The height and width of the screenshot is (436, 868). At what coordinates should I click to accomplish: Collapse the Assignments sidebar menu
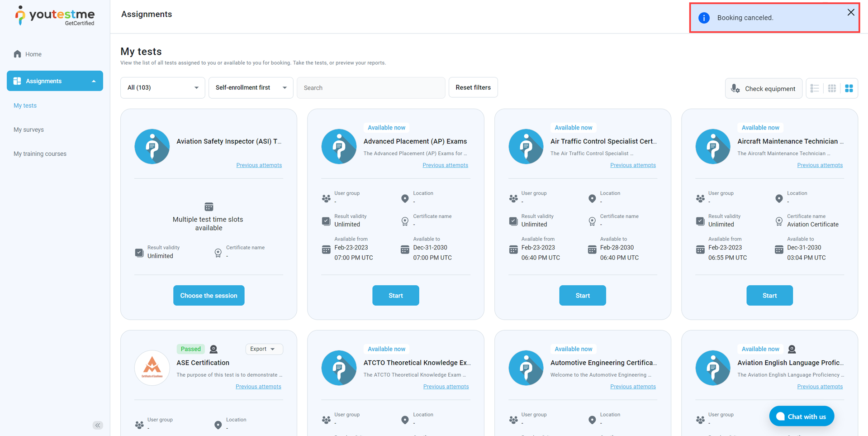coord(94,81)
